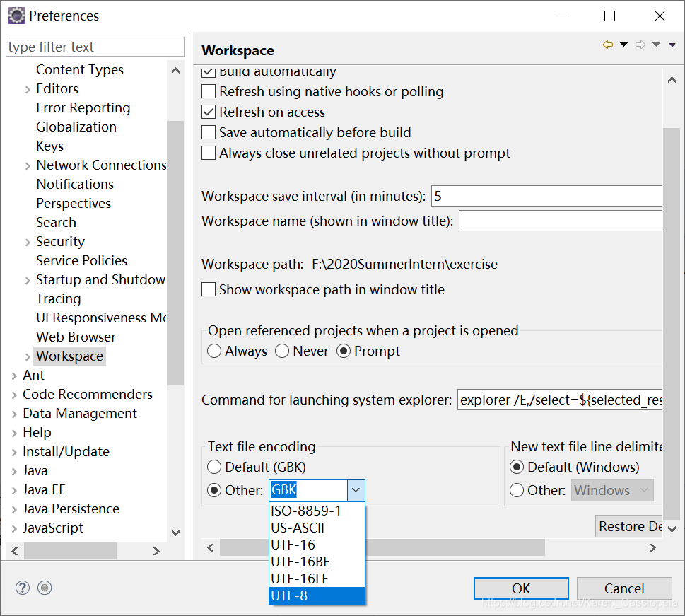685x616 pixels.
Task: Select Default (Windows) line delimiter
Action: (517, 467)
